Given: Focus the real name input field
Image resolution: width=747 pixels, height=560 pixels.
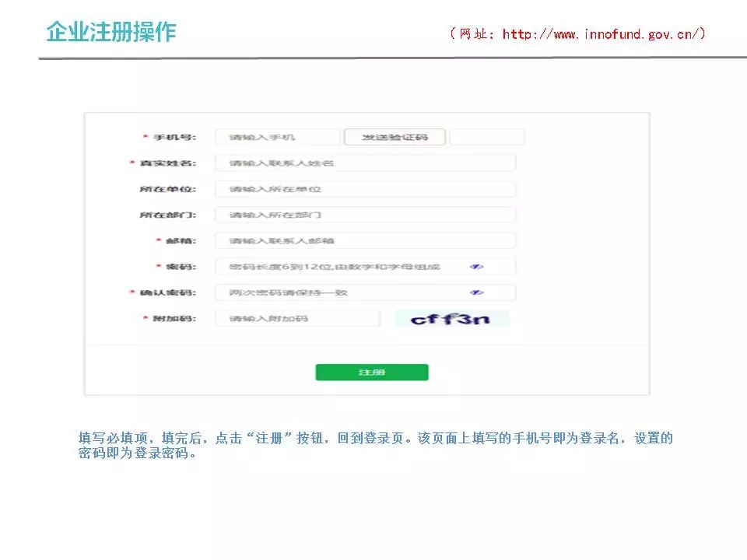Looking at the screenshot, I should (x=366, y=163).
